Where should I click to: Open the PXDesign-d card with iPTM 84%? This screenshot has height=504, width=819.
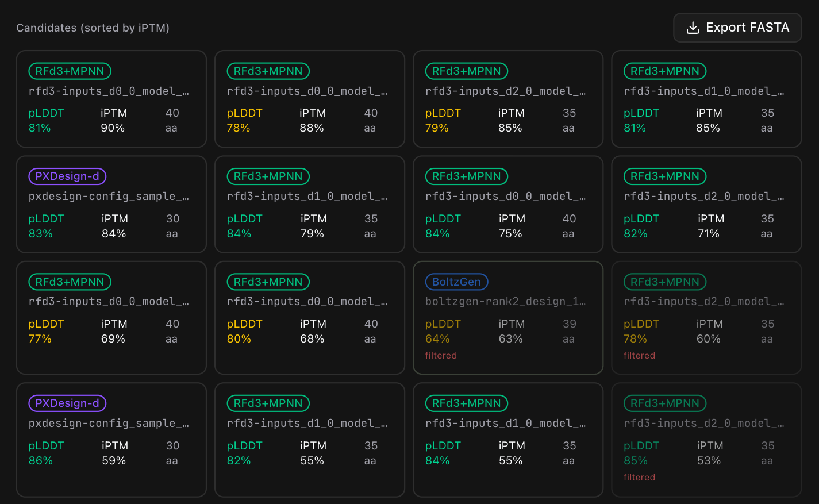111,204
